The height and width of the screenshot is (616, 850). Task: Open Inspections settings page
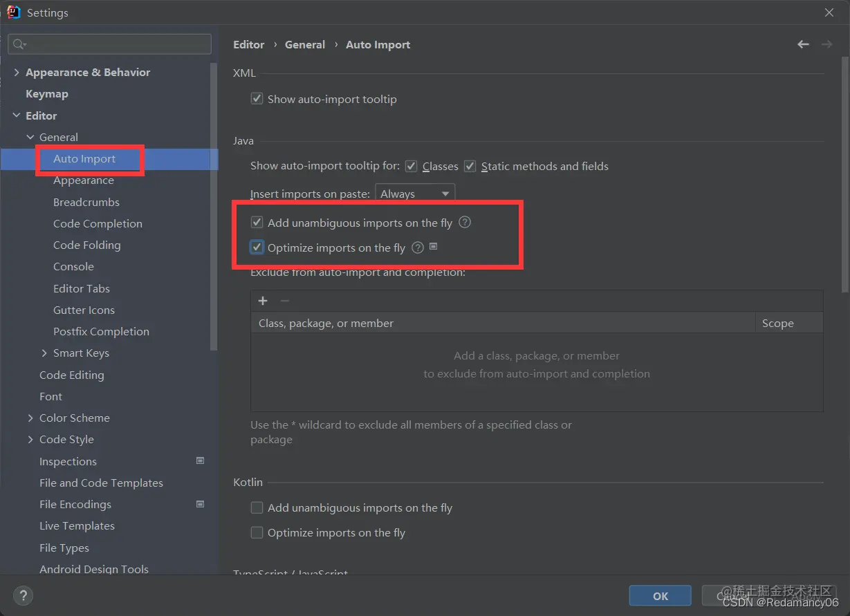pos(68,461)
